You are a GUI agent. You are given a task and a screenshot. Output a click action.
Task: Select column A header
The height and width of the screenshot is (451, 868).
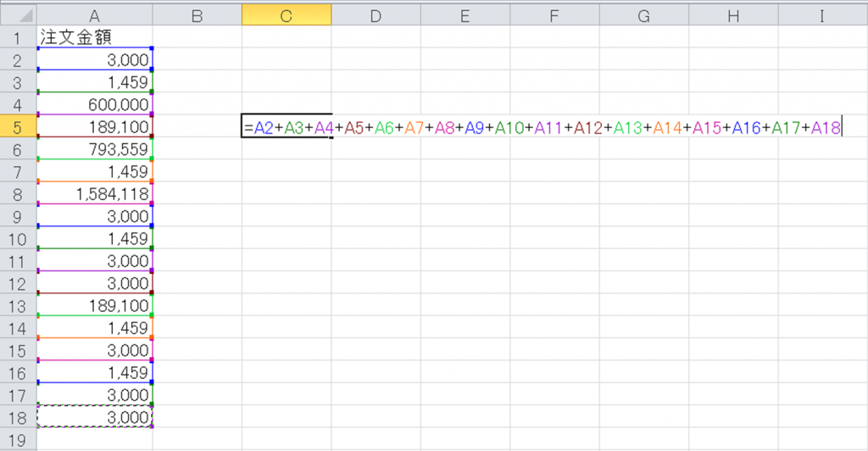pyautogui.click(x=94, y=14)
